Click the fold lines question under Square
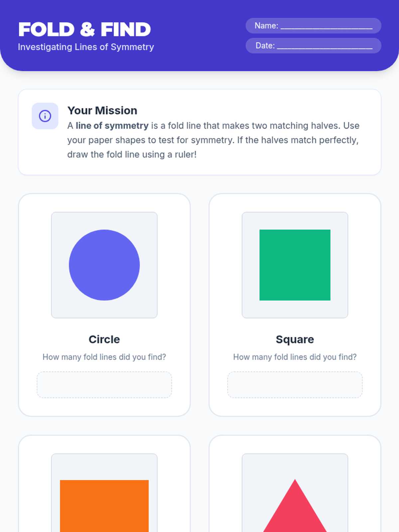The image size is (399, 532). [295, 357]
